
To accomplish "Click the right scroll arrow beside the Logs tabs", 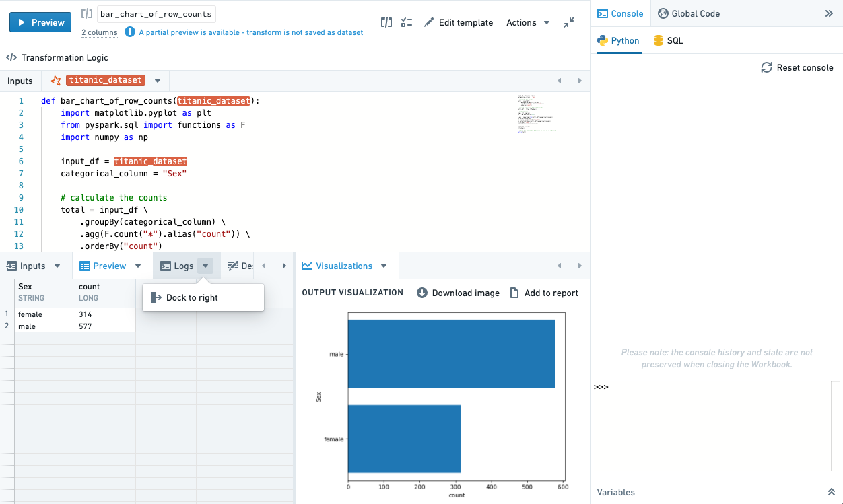I will 284,266.
